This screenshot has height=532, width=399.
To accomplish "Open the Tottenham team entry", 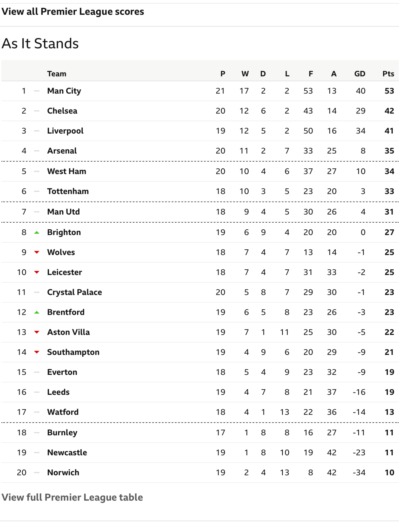I will (68, 191).
